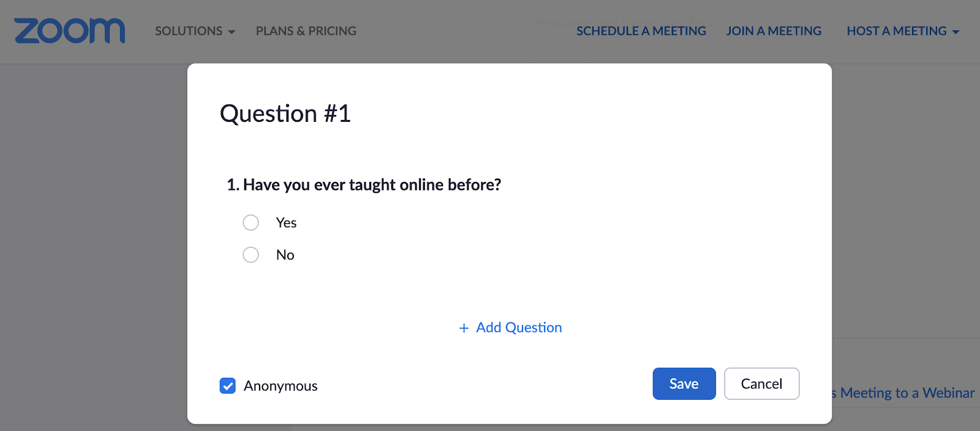Screen dimensions: 980x431
Task: Open JOIN A MEETING link
Action: tap(774, 31)
